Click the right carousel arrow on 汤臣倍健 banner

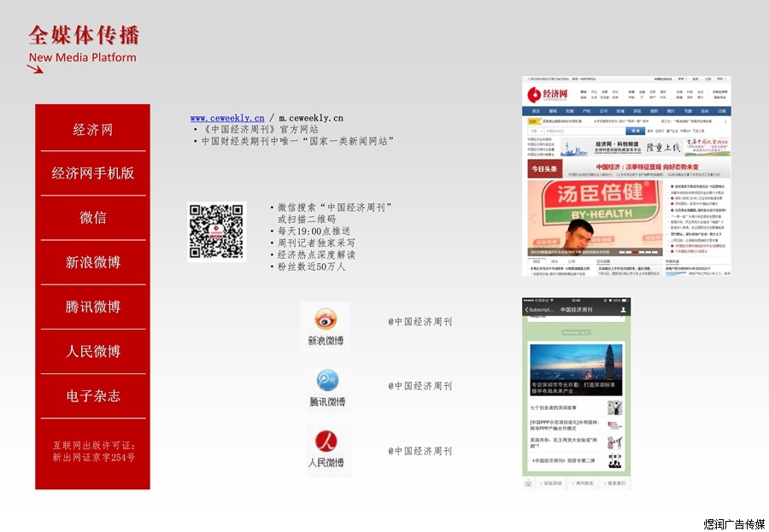click(655, 219)
